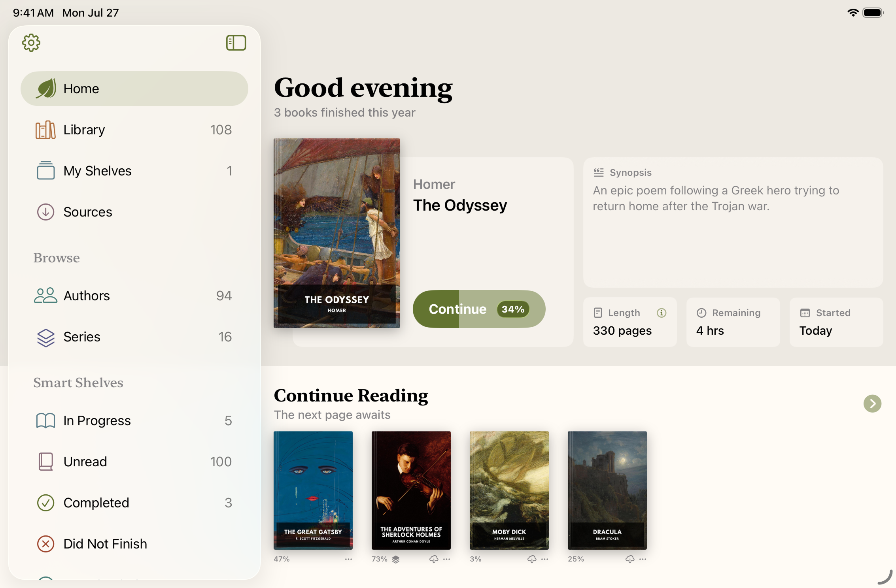Show the Did Not Finish shelf
Viewport: 896px width, 588px height.
pos(134,544)
